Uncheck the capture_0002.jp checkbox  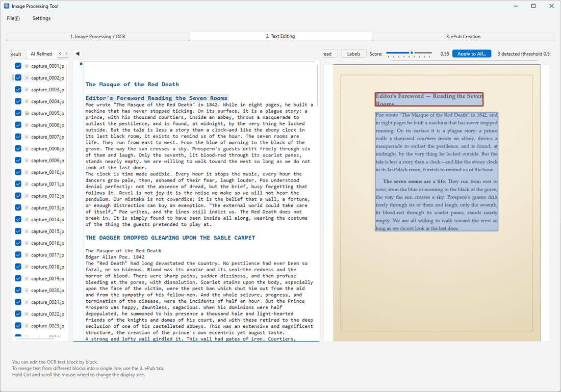pyautogui.click(x=18, y=77)
